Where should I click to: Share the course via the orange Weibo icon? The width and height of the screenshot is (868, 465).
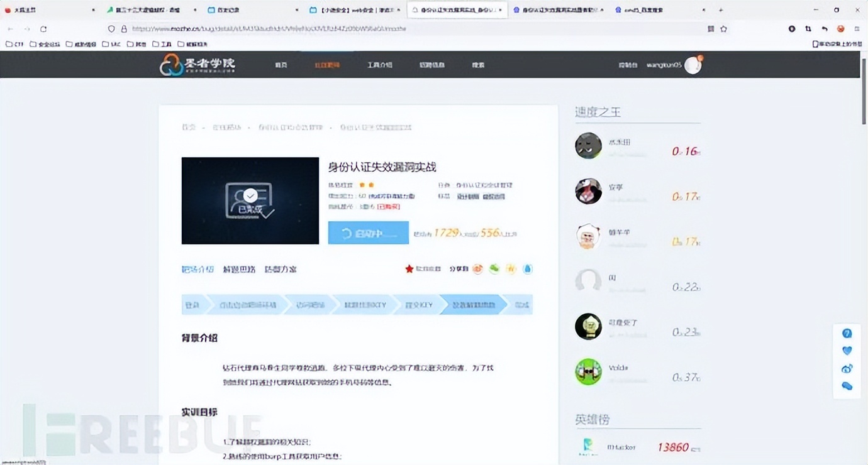(x=478, y=268)
